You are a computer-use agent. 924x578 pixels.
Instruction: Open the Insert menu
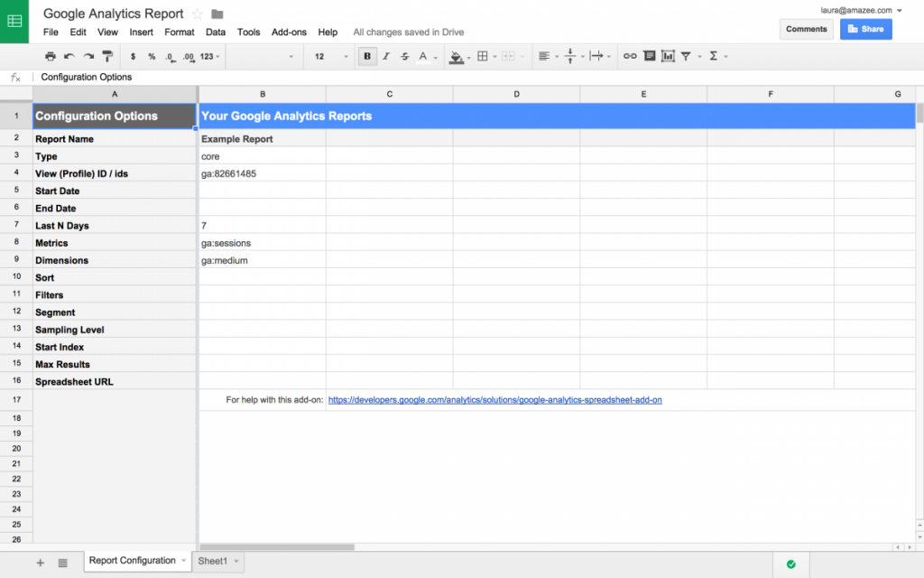pos(142,32)
